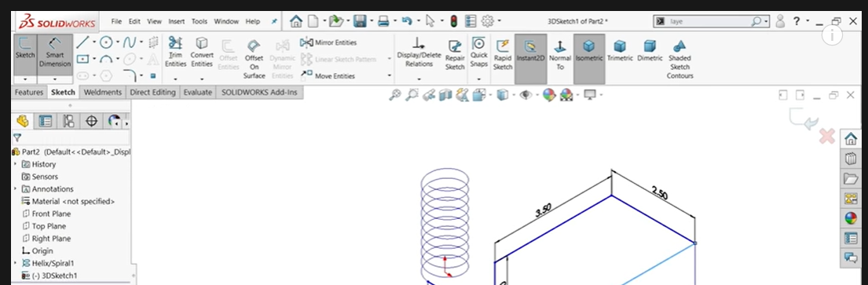
Task: Click the Appearances color sphere icon
Action: click(x=851, y=218)
